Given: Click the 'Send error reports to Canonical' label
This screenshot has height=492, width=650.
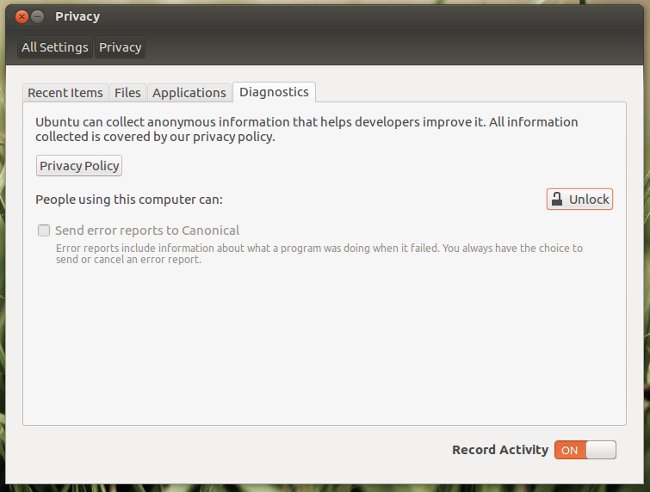Looking at the screenshot, I should (x=147, y=230).
